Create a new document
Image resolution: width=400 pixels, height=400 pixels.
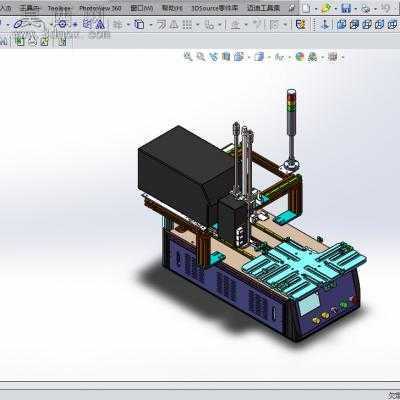pos(306,8)
